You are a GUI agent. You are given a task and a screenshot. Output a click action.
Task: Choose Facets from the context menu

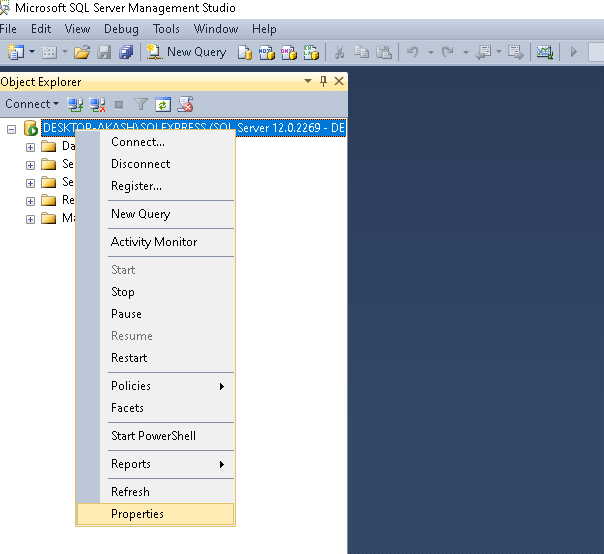155,408
